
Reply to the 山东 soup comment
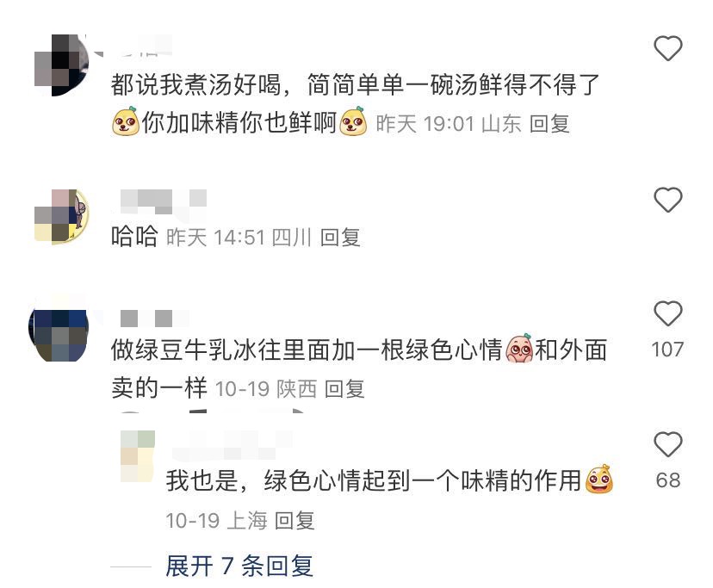click(x=549, y=124)
